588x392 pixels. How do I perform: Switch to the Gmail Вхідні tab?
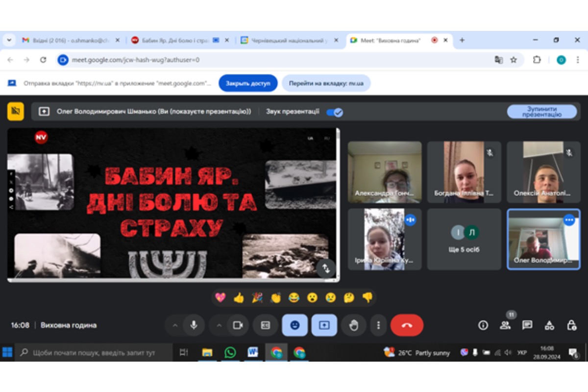(71, 40)
